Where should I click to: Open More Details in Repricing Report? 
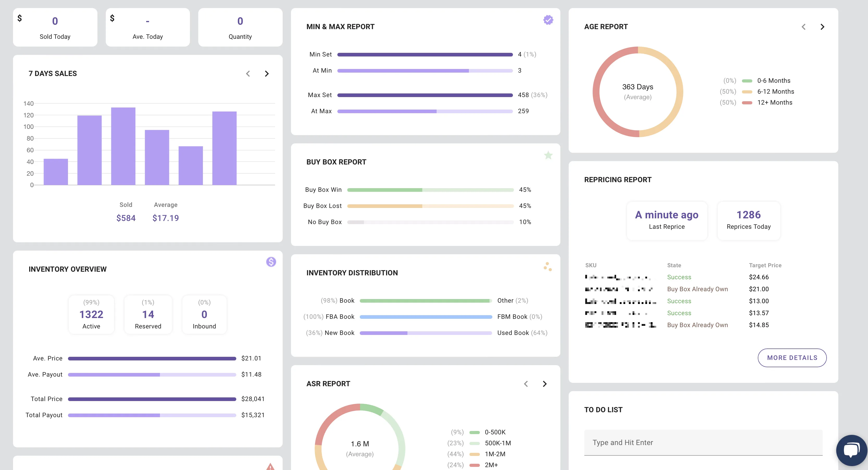[792, 358]
